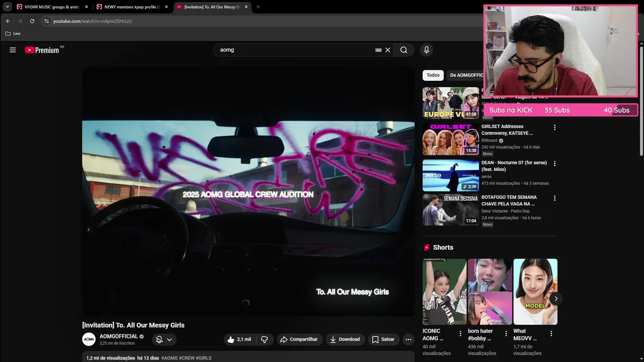Image resolution: width=644 pixels, height=362 pixels.
Task: Close the NEWY members browser tab
Action: [x=166, y=7]
